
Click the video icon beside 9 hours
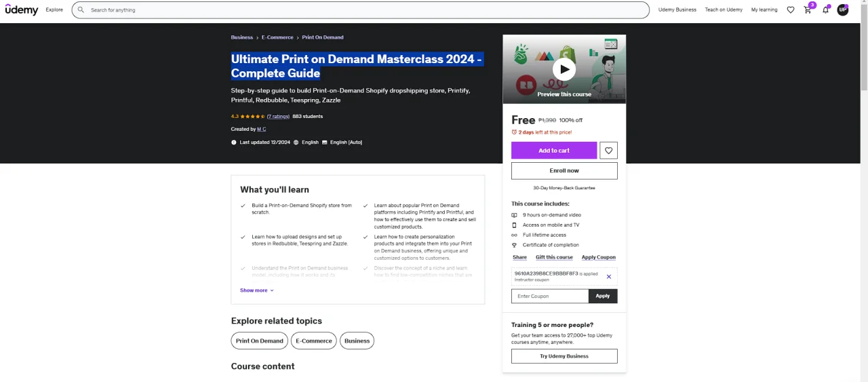coord(514,215)
